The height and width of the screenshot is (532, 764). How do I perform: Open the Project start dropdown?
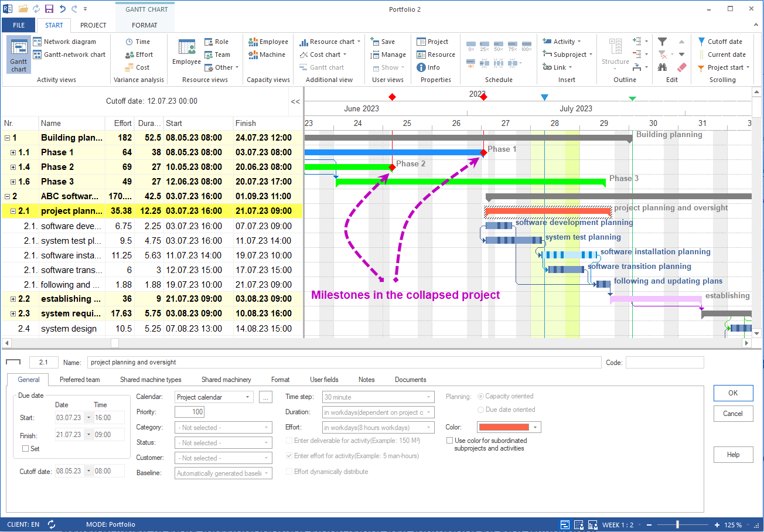tap(724, 67)
